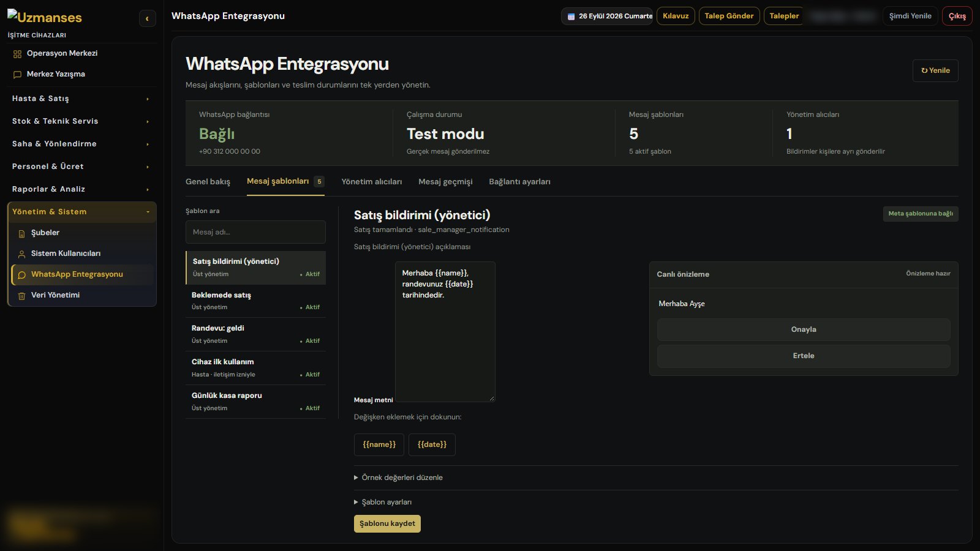Click Onayla in live preview
Screen dimensions: 980x551
coord(804,329)
